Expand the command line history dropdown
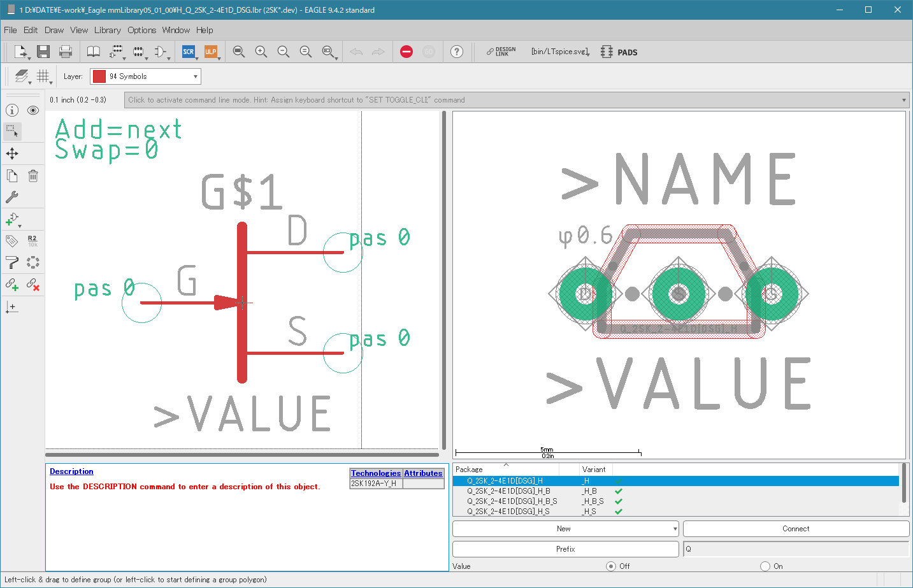The image size is (913, 588). (x=903, y=100)
